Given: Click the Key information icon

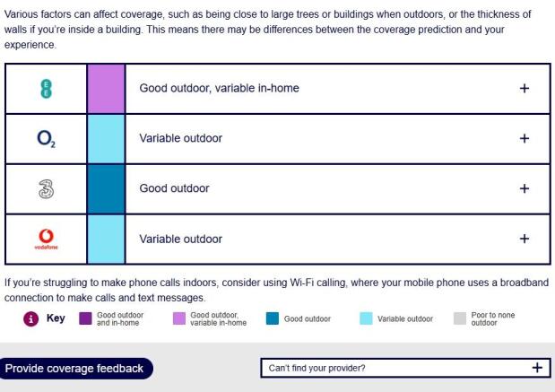Looking at the screenshot, I should tap(29, 318).
